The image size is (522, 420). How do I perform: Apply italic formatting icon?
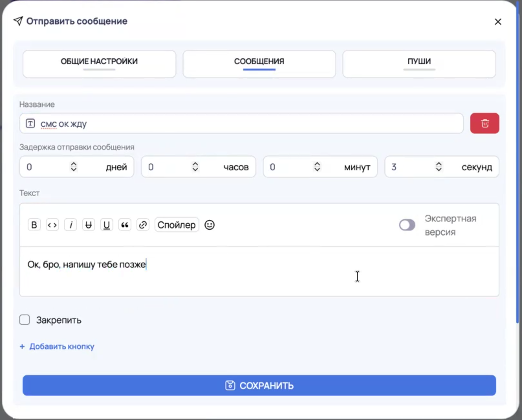71,225
